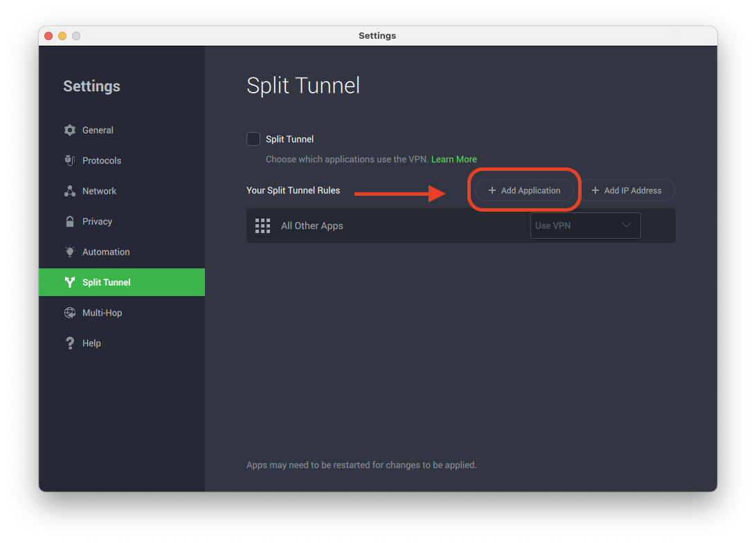The image size is (756, 543).
Task: Open the Multi-Hop settings
Action: coord(122,313)
